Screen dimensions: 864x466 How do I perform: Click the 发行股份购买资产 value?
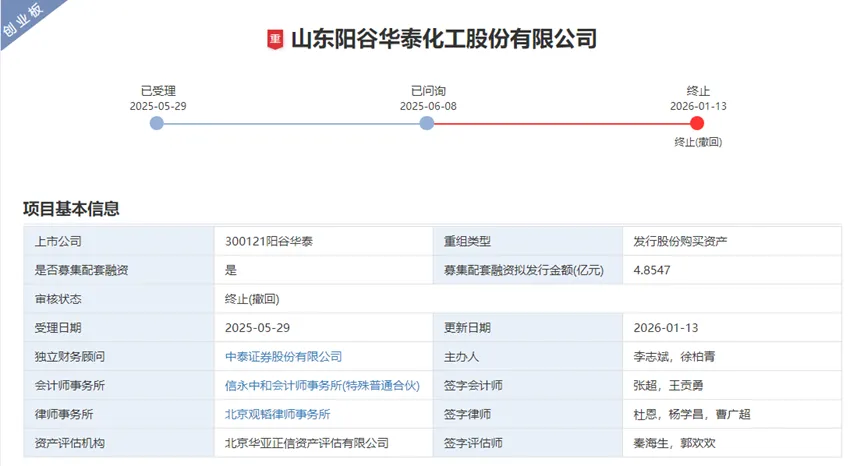(x=680, y=241)
